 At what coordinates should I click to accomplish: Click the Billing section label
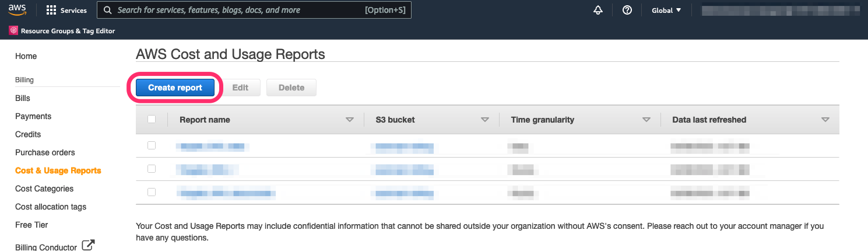click(24, 80)
